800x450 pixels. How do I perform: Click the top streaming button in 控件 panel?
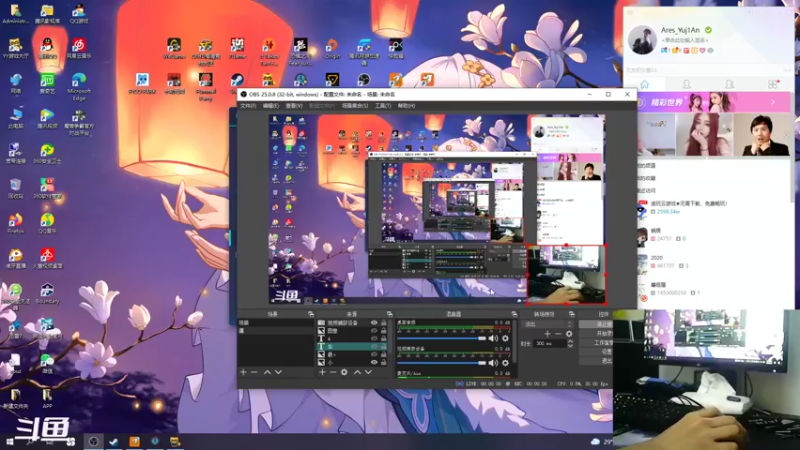click(596, 324)
